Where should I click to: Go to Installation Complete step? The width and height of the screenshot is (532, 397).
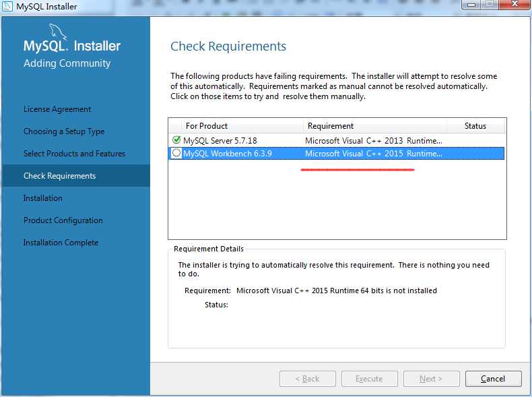click(x=61, y=243)
